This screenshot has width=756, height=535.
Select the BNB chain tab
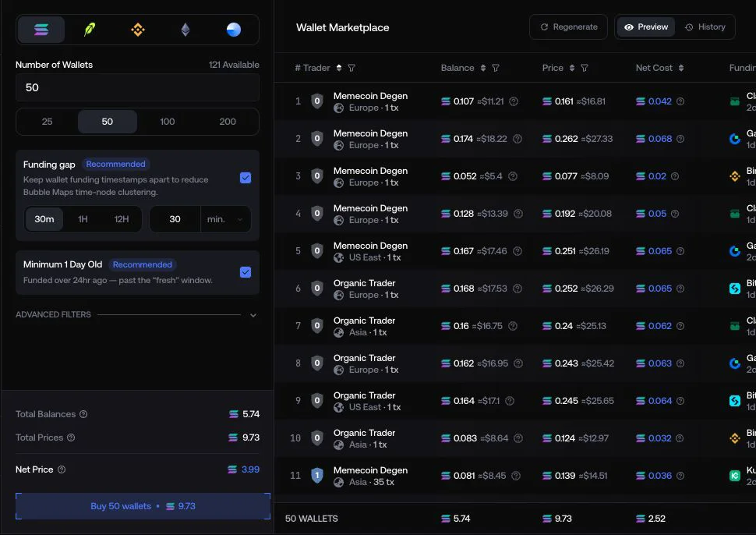[x=138, y=30]
